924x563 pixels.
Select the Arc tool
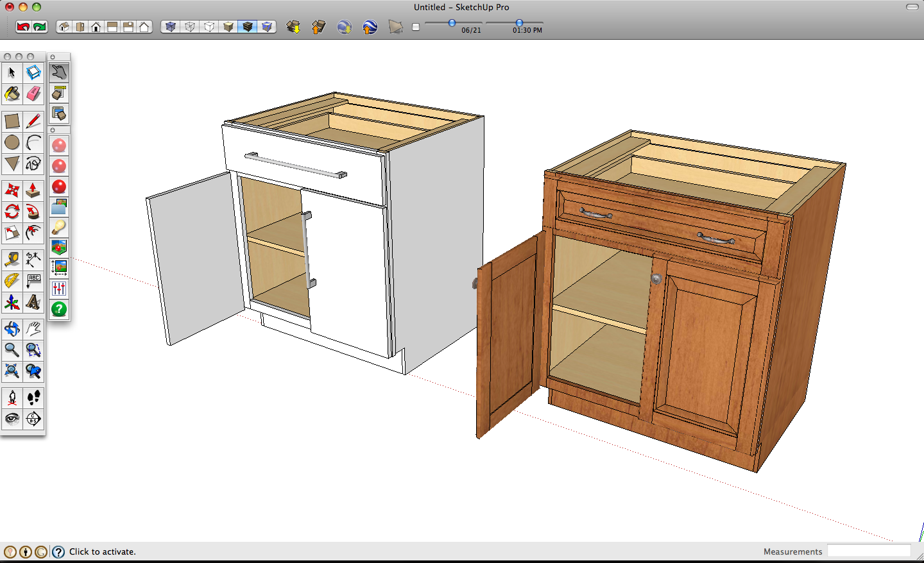33,142
